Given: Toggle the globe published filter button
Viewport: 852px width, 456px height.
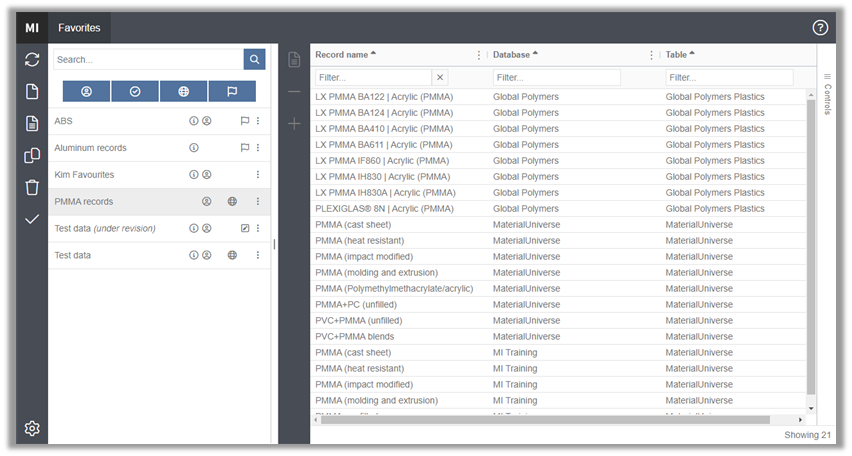Looking at the screenshot, I should [184, 91].
